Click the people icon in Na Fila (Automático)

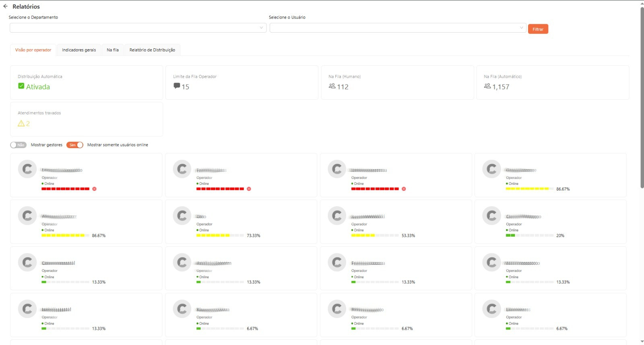click(487, 86)
